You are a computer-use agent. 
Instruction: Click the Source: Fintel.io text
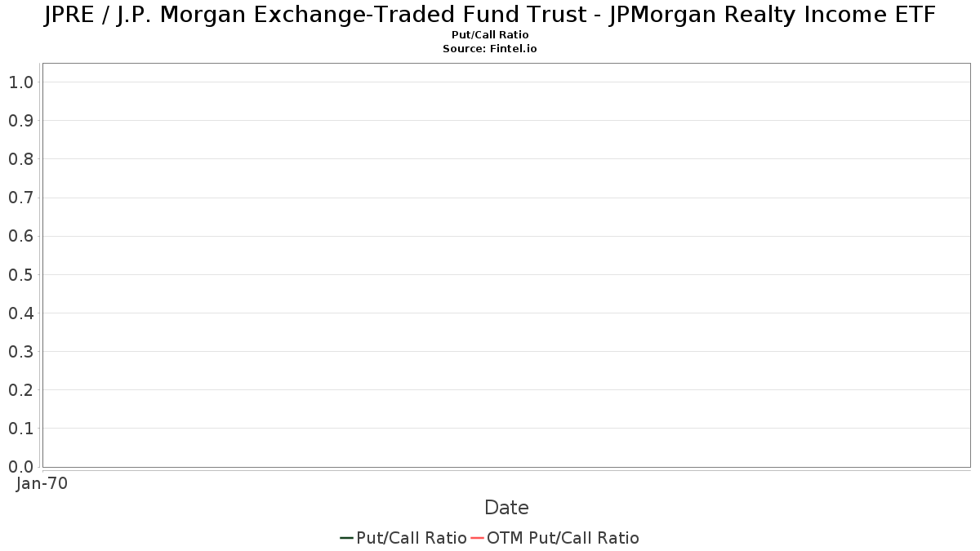[490, 49]
